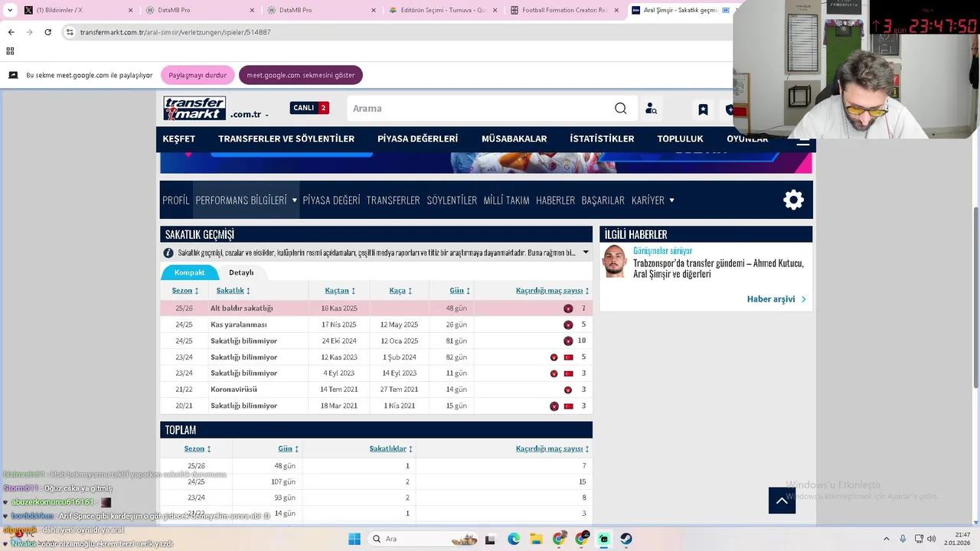The width and height of the screenshot is (980, 551).
Task: Switch to Detaylı view tab
Action: tap(241, 272)
